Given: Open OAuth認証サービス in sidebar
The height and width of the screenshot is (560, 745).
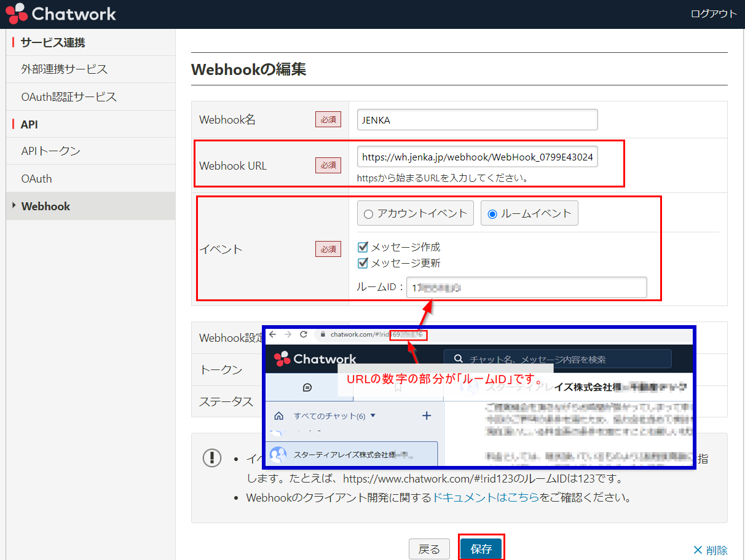Looking at the screenshot, I should [x=90, y=97].
